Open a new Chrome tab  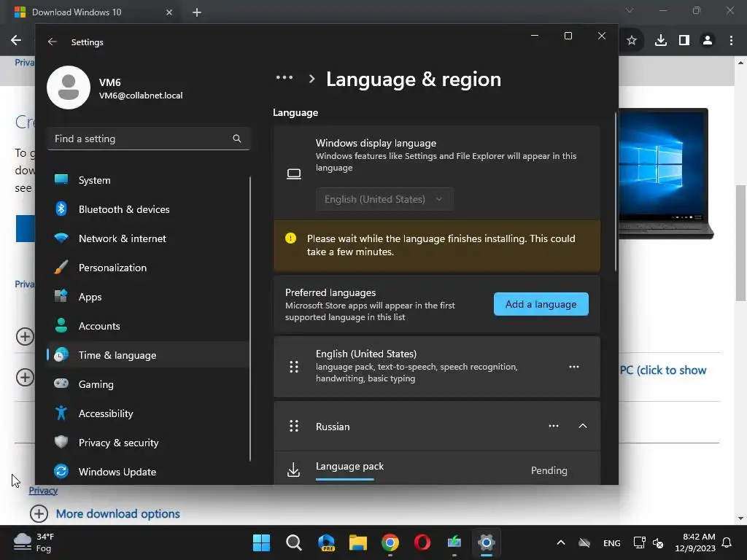point(197,12)
